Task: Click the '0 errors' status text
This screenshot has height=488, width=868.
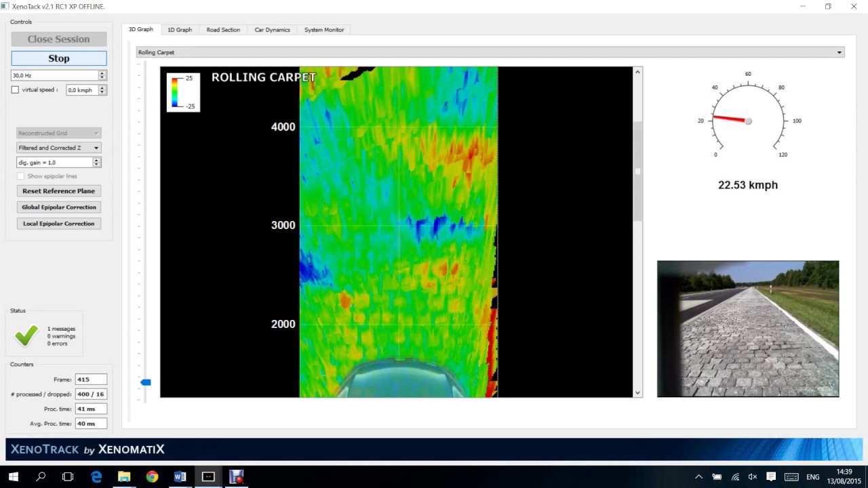Action: pyautogui.click(x=58, y=344)
